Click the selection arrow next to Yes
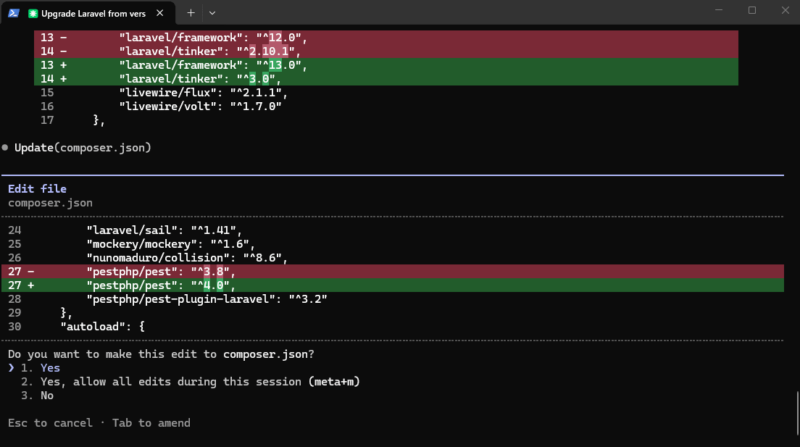 (12, 367)
